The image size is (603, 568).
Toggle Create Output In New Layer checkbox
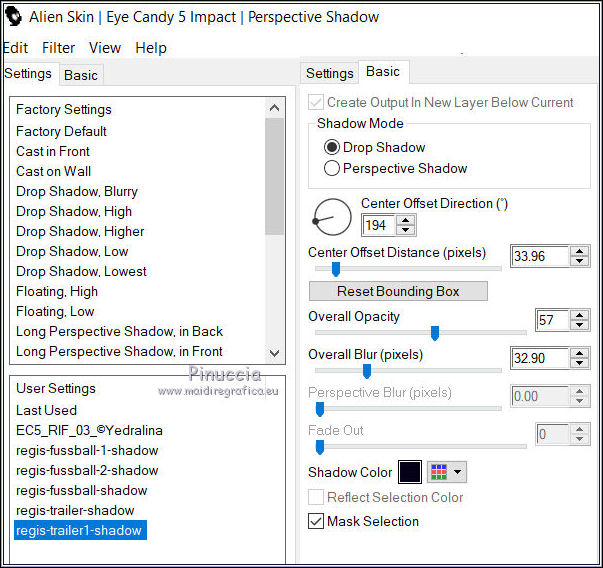coord(316,103)
